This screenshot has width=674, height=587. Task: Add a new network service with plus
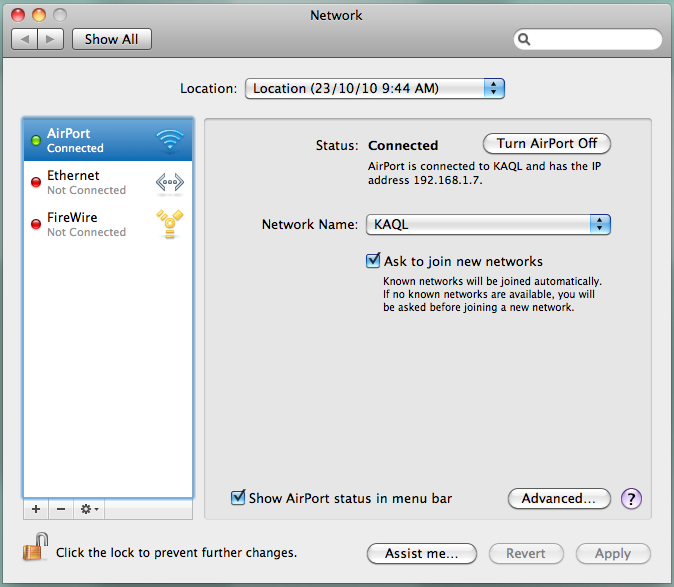[36, 509]
